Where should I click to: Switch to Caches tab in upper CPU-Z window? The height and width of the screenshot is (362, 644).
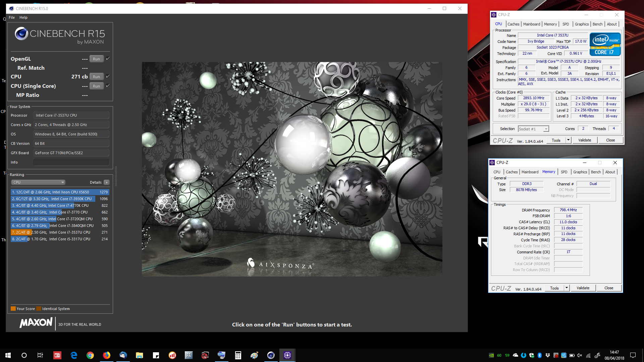[513, 24]
